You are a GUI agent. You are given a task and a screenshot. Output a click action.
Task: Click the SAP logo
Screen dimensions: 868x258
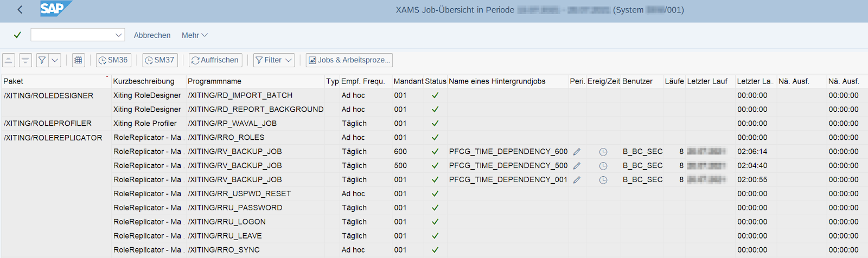coord(56,9)
